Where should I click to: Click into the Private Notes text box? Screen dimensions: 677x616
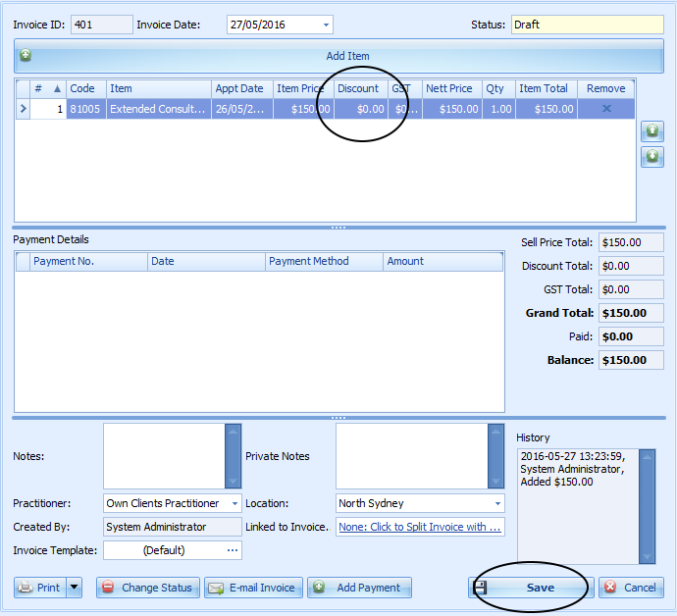412,456
